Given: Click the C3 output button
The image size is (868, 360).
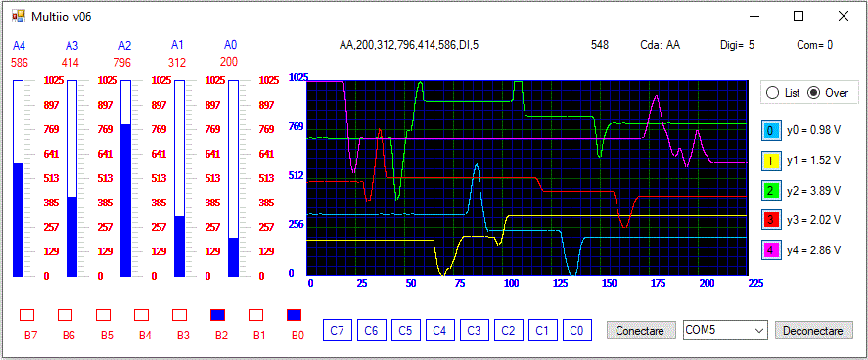Looking at the screenshot, I should pyautogui.click(x=475, y=330).
